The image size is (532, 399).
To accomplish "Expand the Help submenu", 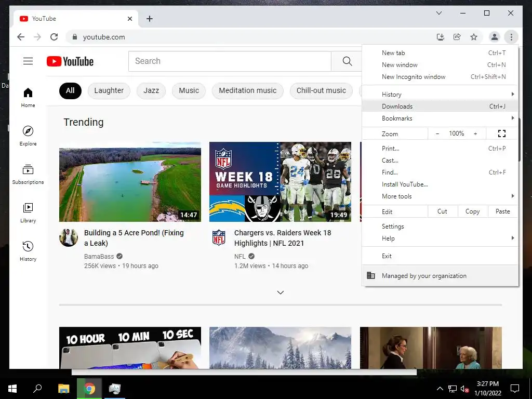I will tap(440, 238).
